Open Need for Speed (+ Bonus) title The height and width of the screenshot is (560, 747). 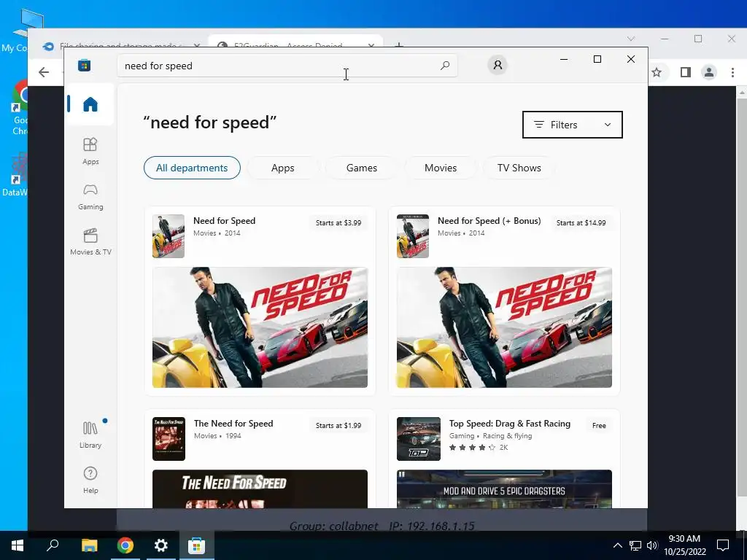coord(489,220)
